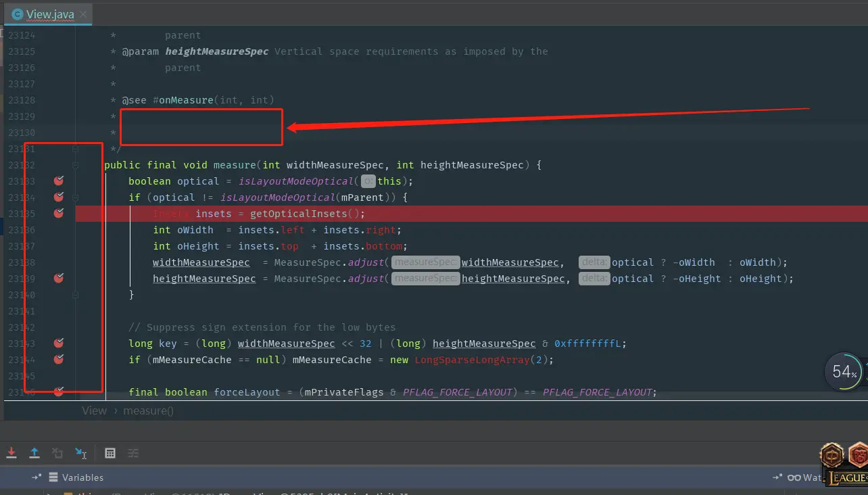The image size is (868, 495).
Task: Click Trace Current Stream Chain icon
Action: (x=133, y=453)
